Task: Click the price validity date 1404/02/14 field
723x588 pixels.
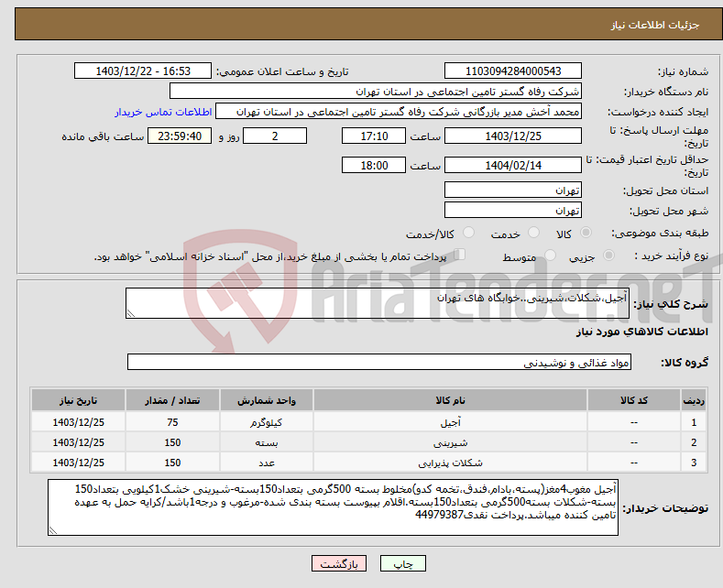Action: 512,165
